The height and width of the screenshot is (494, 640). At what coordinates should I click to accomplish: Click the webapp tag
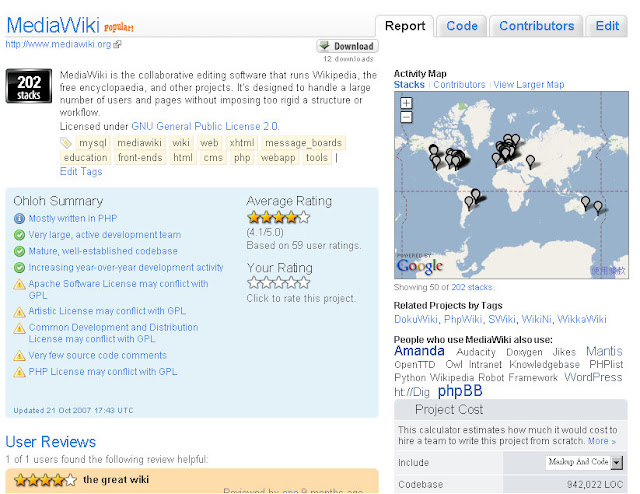pyautogui.click(x=278, y=158)
